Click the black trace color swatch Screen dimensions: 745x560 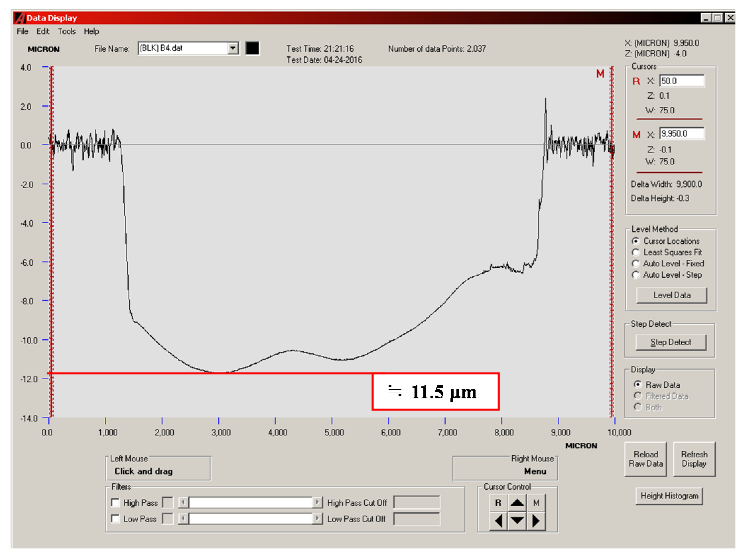tap(252, 48)
